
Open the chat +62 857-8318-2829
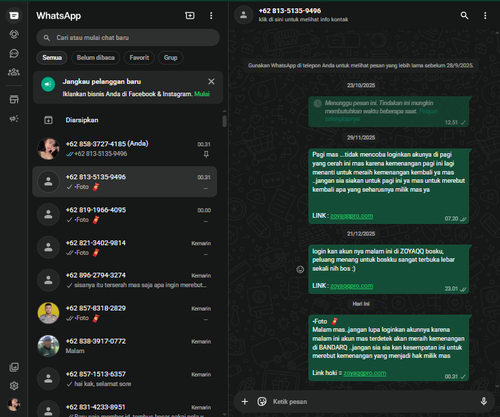(x=125, y=313)
